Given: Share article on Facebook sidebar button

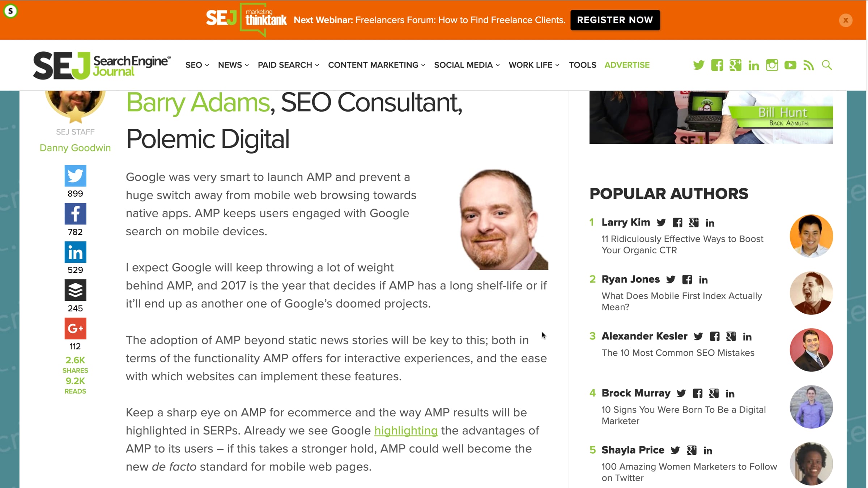Looking at the screenshot, I should tap(75, 214).
